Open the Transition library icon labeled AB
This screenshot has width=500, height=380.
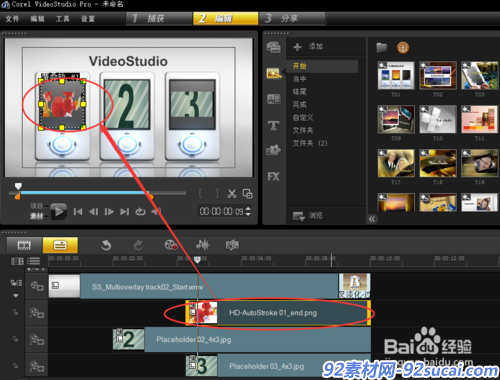click(x=274, y=99)
